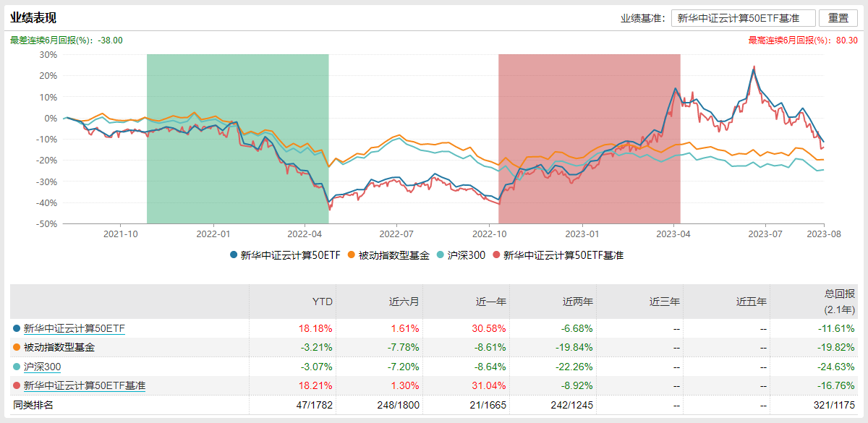Click the 重置 reset button
The image size is (868, 423).
[x=838, y=18]
